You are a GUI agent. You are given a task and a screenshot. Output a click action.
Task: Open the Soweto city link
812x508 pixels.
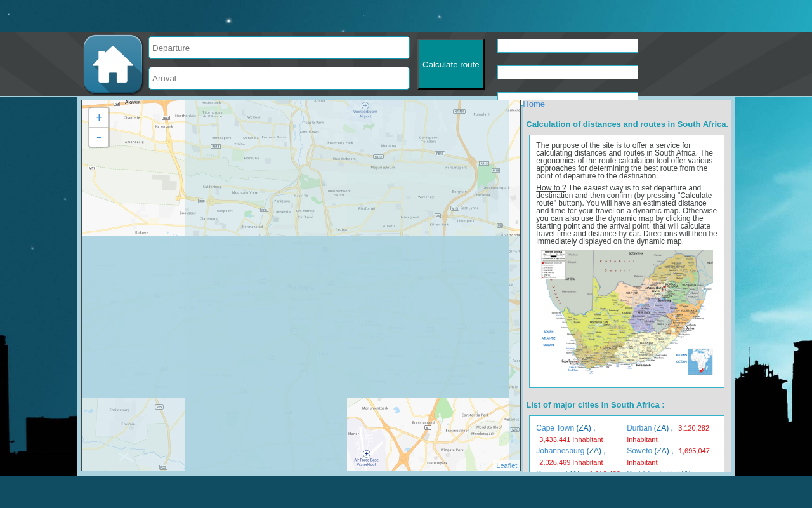pos(639,451)
